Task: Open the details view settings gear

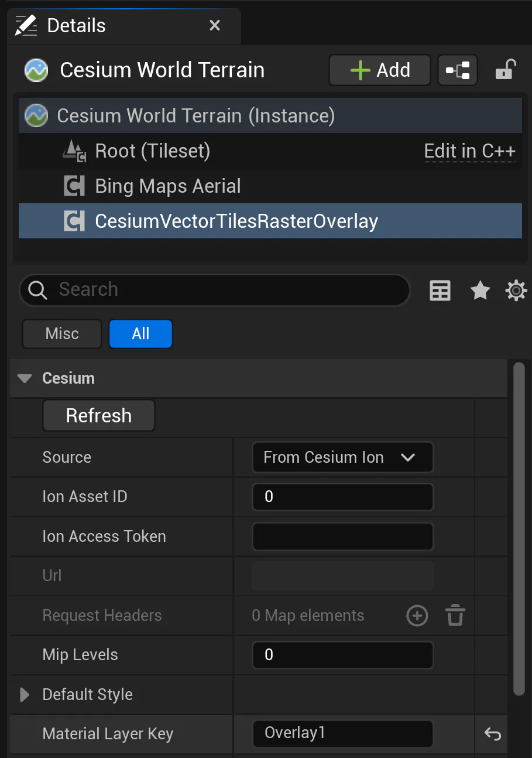Action: click(516, 290)
